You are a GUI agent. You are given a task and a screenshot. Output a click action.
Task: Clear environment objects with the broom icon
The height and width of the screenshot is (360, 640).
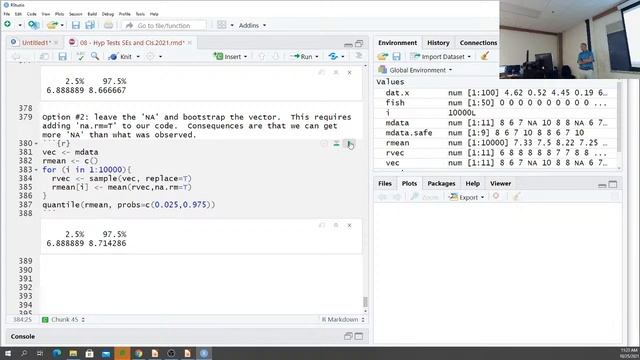[x=484, y=56]
